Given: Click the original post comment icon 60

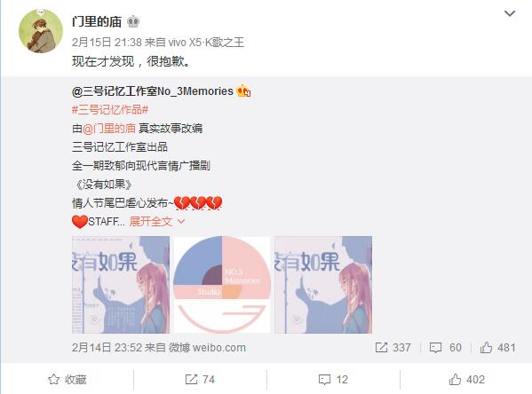Looking at the screenshot, I should (446, 348).
